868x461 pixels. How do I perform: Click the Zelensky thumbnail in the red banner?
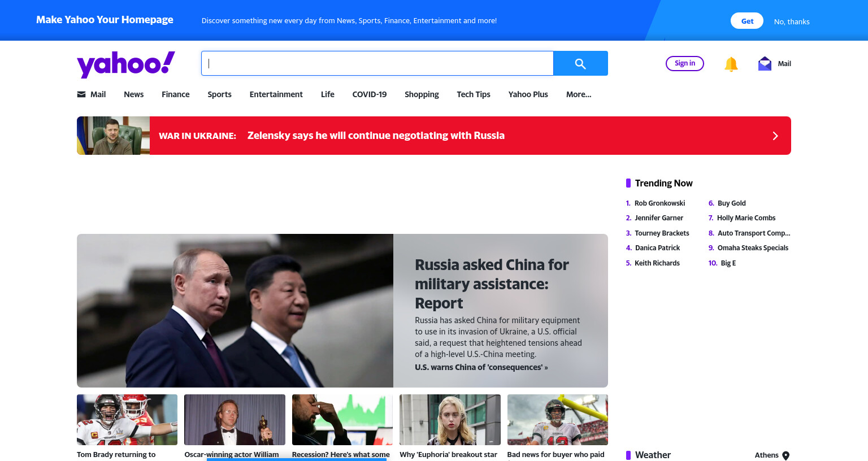tap(113, 136)
